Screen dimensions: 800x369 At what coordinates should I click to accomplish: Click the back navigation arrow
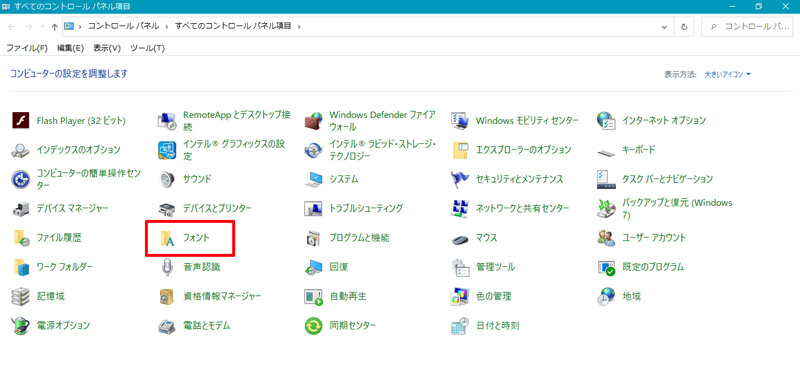click(x=12, y=27)
